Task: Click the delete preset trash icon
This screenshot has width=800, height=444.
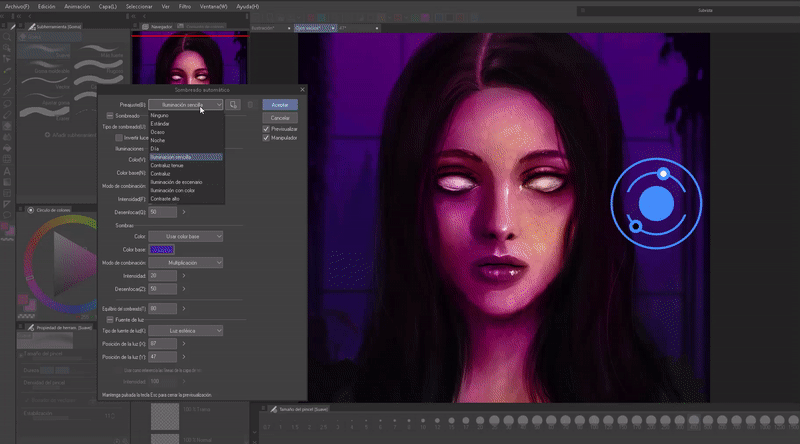Action: click(x=250, y=104)
